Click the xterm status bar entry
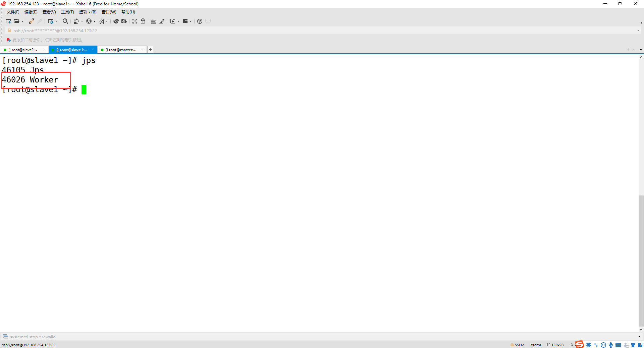 (x=536, y=345)
